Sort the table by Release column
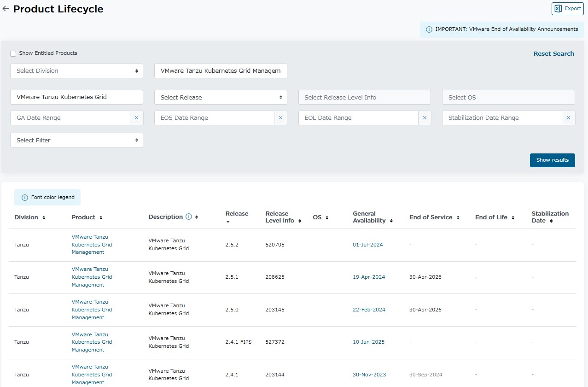Screen dimensions: 588x387 [227, 222]
